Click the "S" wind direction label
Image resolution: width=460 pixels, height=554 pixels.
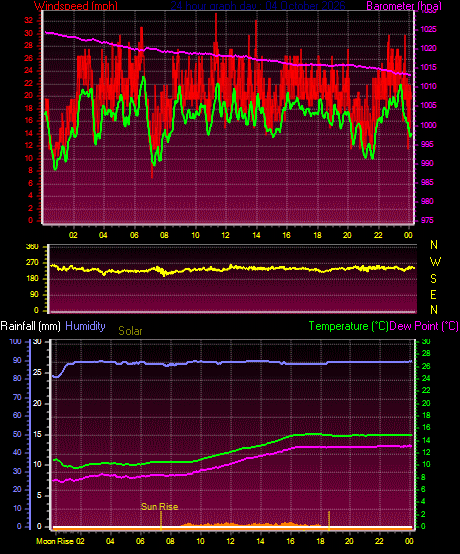[434, 279]
